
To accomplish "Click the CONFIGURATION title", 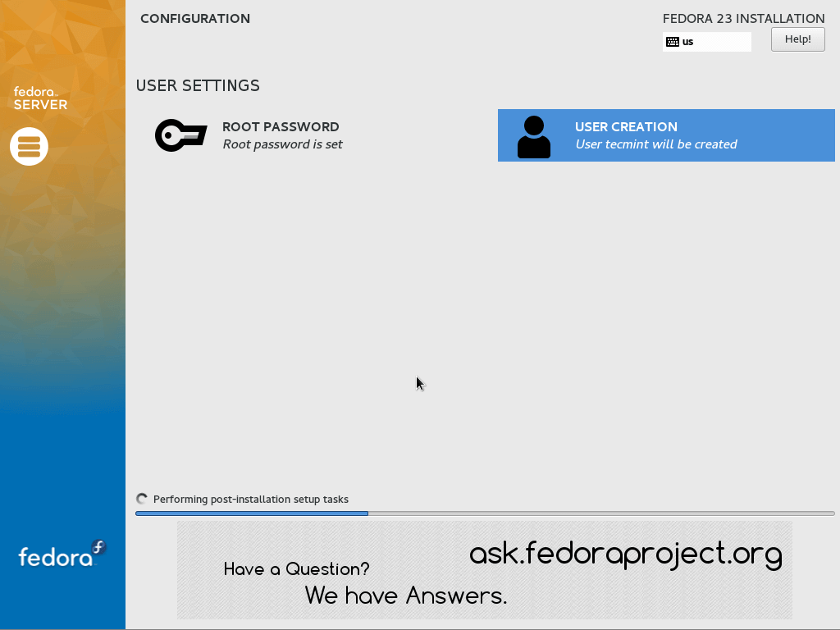I will point(195,19).
